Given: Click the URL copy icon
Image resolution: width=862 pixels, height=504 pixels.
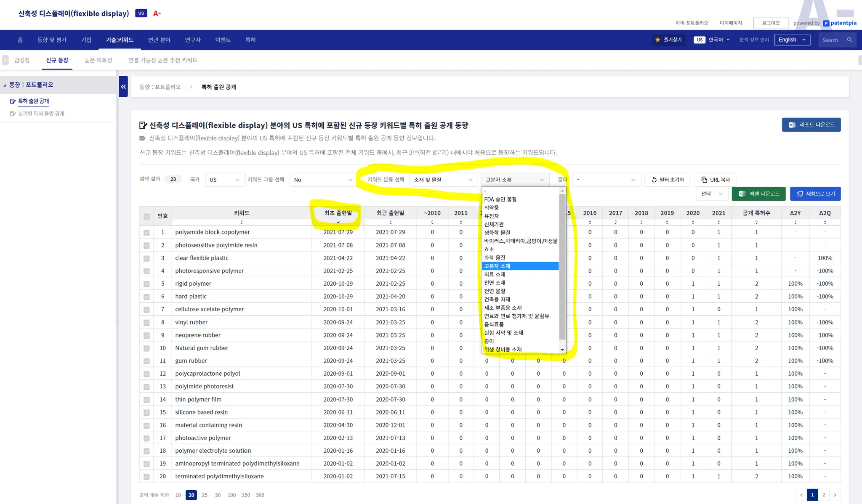Looking at the screenshot, I should 704,180.
